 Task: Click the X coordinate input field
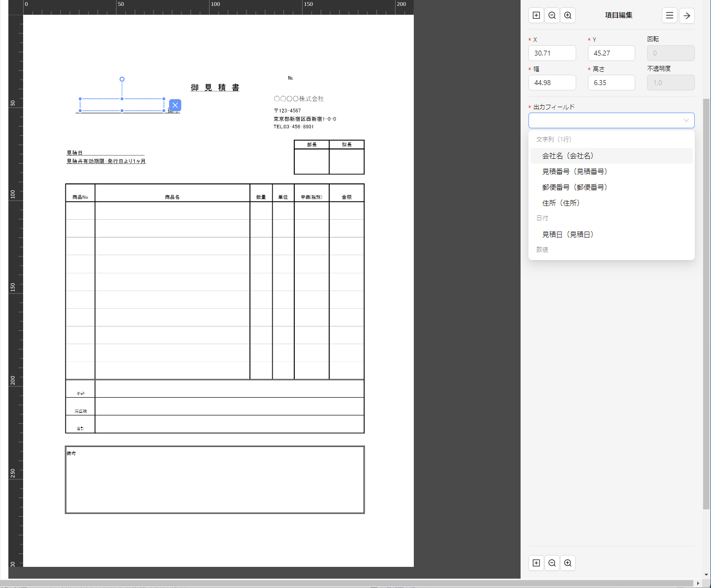tap(552, 53)
